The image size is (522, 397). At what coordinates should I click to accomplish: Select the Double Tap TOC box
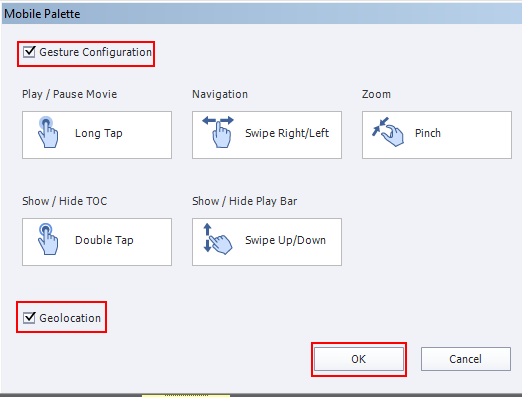[97, 242]
